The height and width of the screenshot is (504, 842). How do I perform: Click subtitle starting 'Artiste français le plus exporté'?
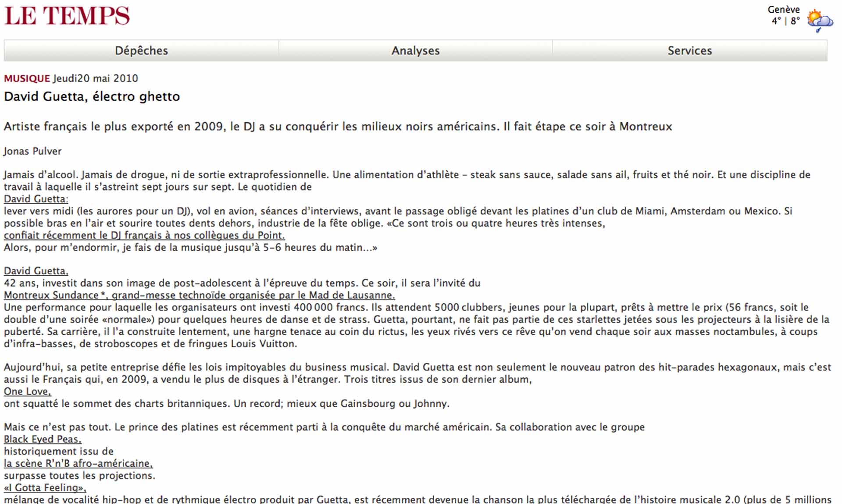point(338,127)
